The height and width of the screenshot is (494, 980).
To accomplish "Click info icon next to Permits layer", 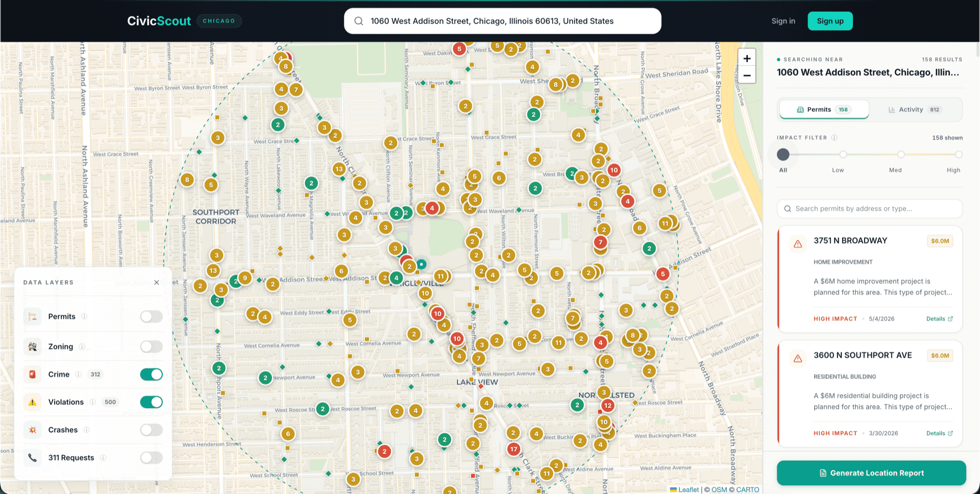I will [84, 317].
